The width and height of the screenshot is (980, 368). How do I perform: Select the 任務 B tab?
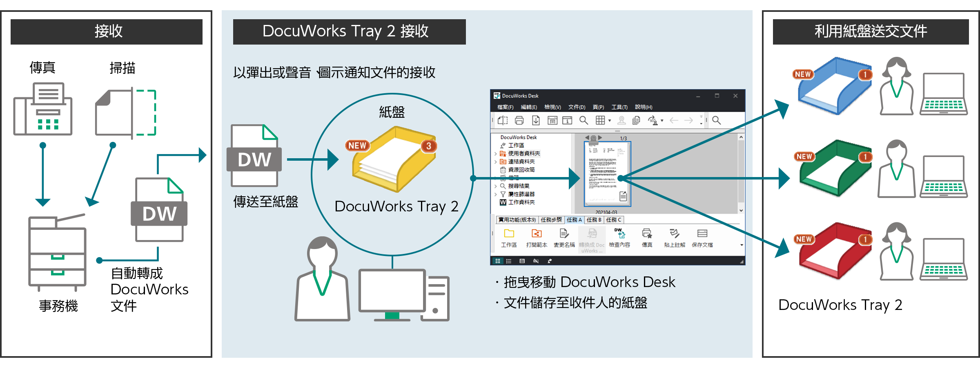click(x=594, y=220)
